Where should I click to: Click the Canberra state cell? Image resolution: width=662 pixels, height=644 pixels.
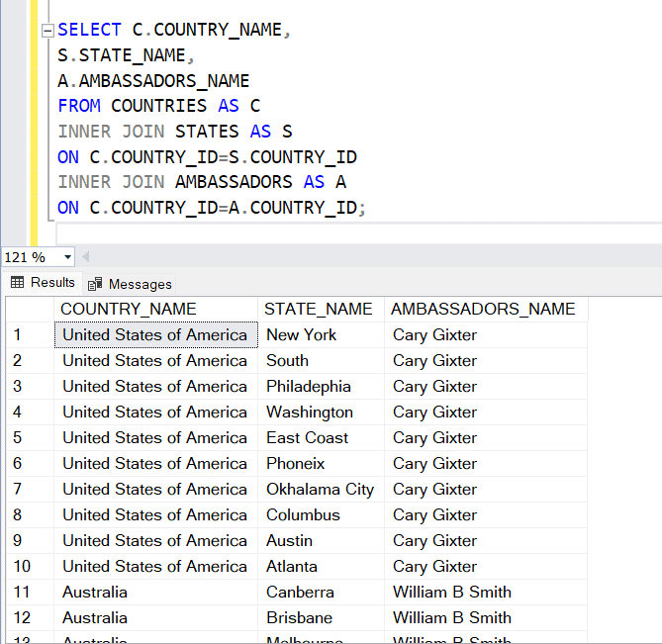click(321, 593)
